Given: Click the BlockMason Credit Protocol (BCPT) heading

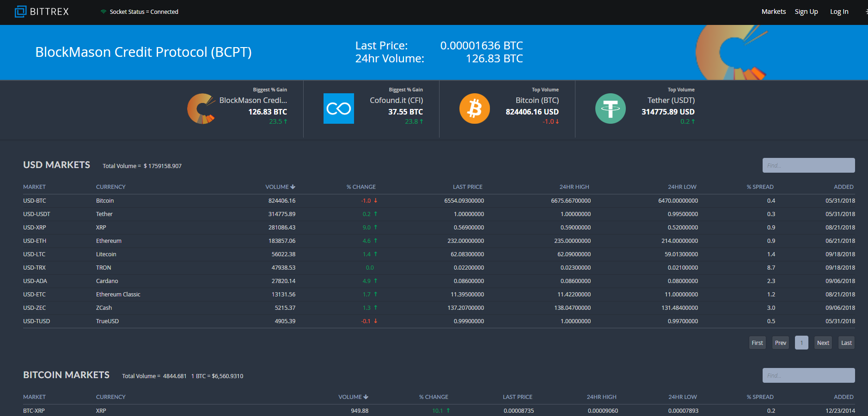Looking at the screenshot, I should (x=144, y=52).
